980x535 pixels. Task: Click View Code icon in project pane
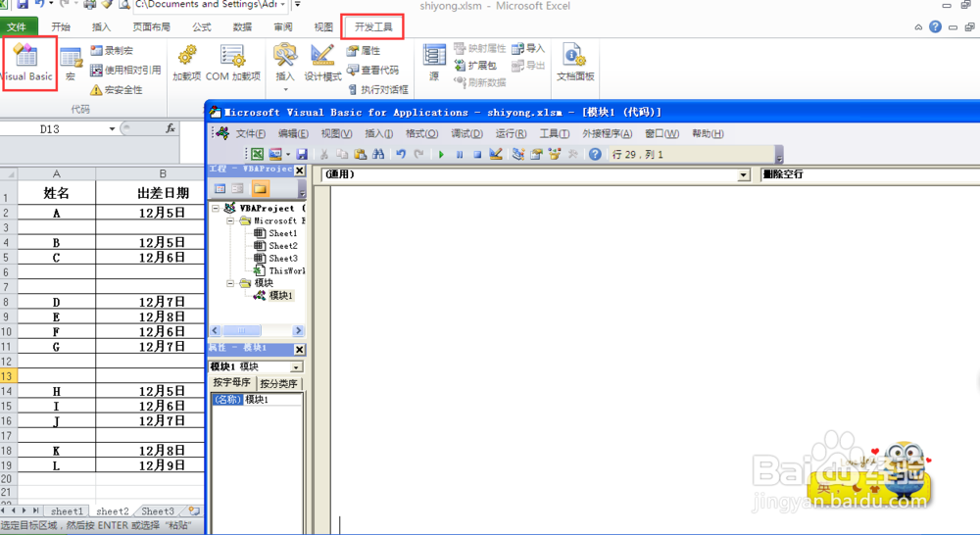220,189
